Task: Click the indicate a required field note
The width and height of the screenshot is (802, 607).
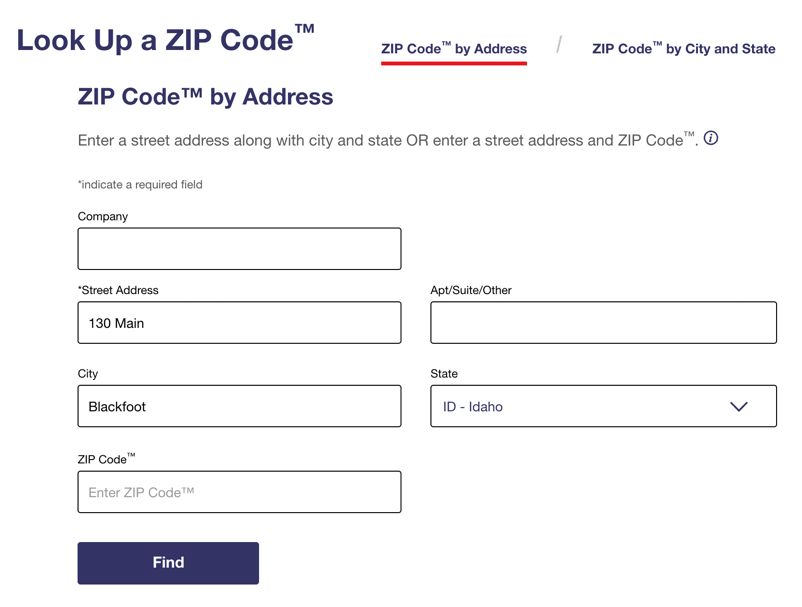Action: coord(140,185)
